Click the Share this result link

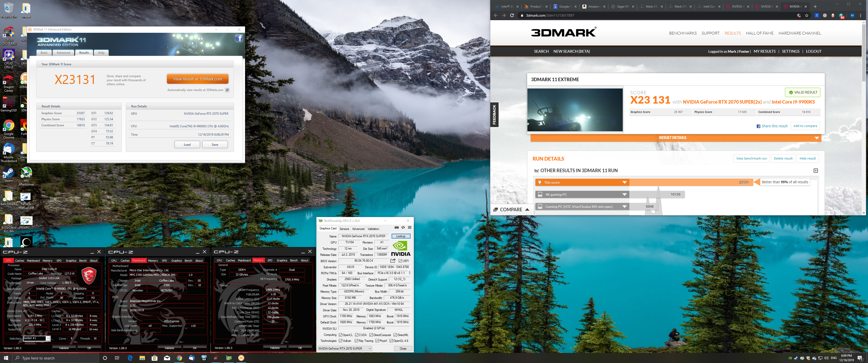(x=772, y=126)
